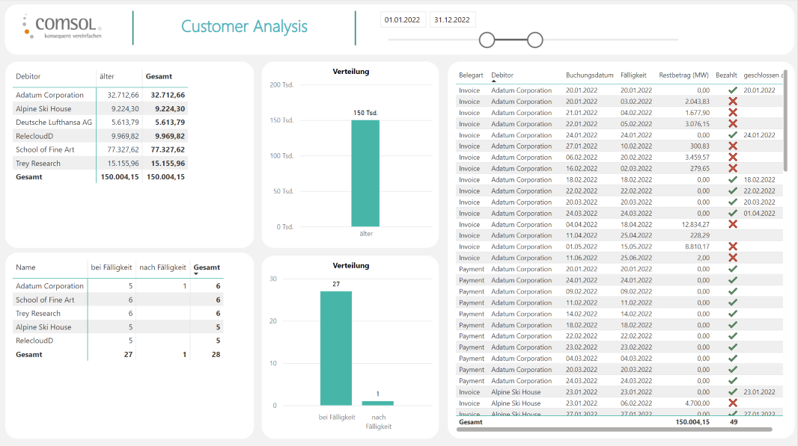Click the small nach Fälligkeit bar
The image size is (798, 446).
(x=378, y=403)
